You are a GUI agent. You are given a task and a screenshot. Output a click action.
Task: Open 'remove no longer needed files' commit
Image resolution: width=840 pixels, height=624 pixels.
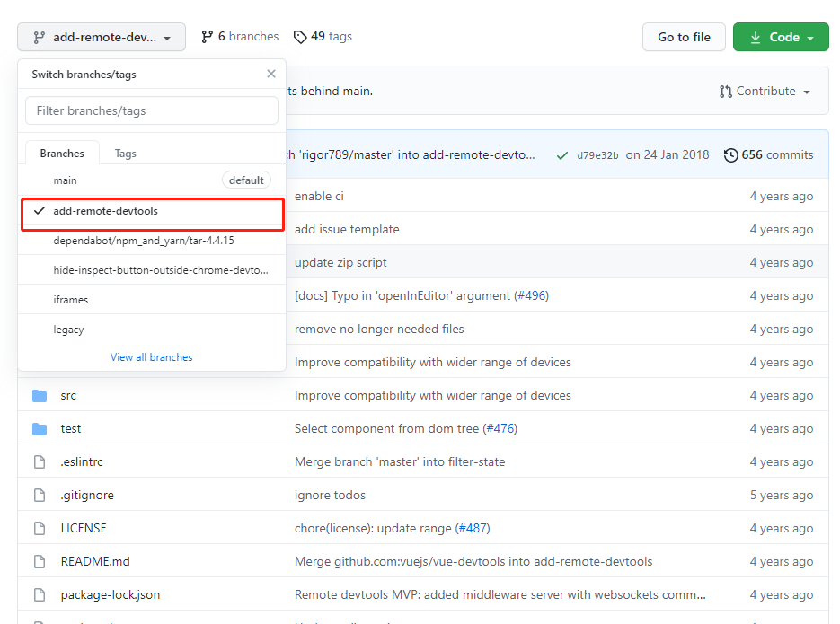coord(379,330)
